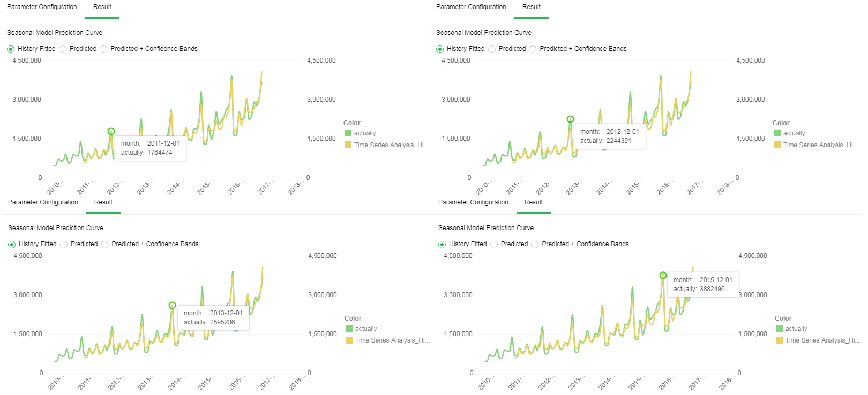868x395 pixels.
Task: Click highlighted data point for 2012-12-01
Action: click(570, 119)
